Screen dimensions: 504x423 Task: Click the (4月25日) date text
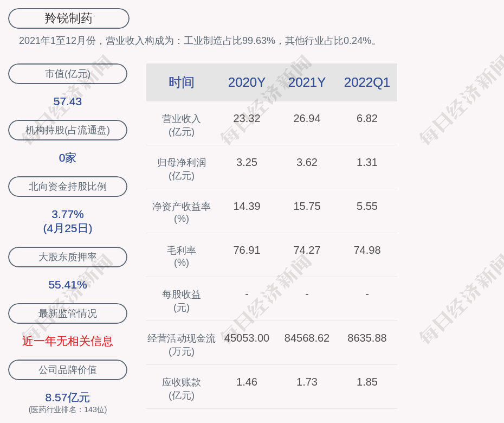pyautogui.click(x=68, y=228)
